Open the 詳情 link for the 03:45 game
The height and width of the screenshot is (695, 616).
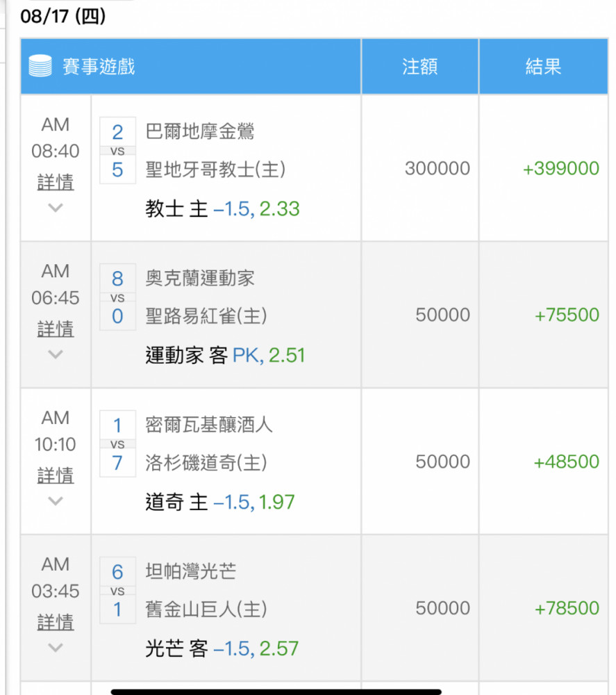56,622
